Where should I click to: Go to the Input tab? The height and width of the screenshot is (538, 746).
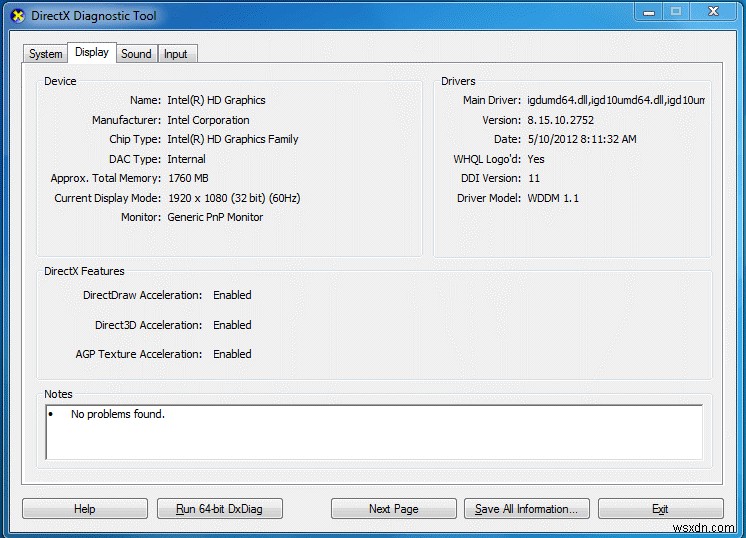(176, 54)
